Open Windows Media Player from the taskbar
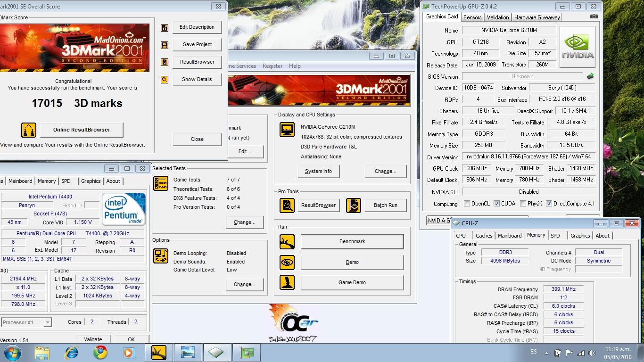This screenshot has width=644, height=362. pos(128,352)
